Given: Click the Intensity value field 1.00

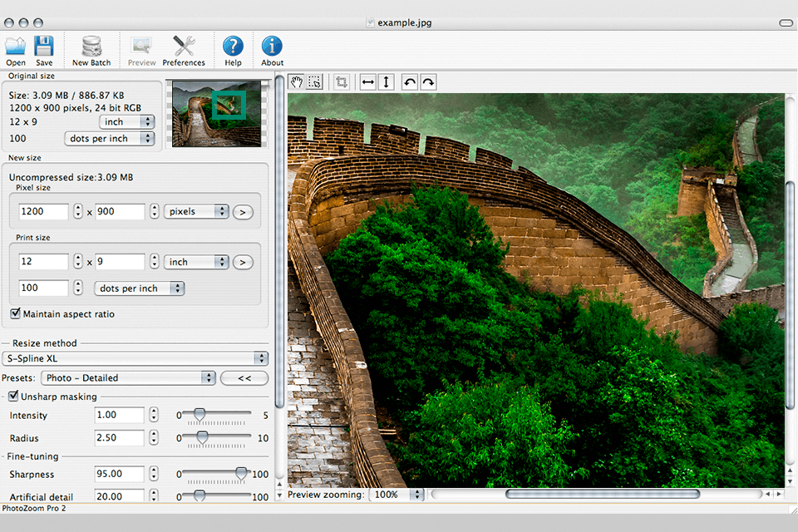Looking at the screenshot, I should point(119,415).
